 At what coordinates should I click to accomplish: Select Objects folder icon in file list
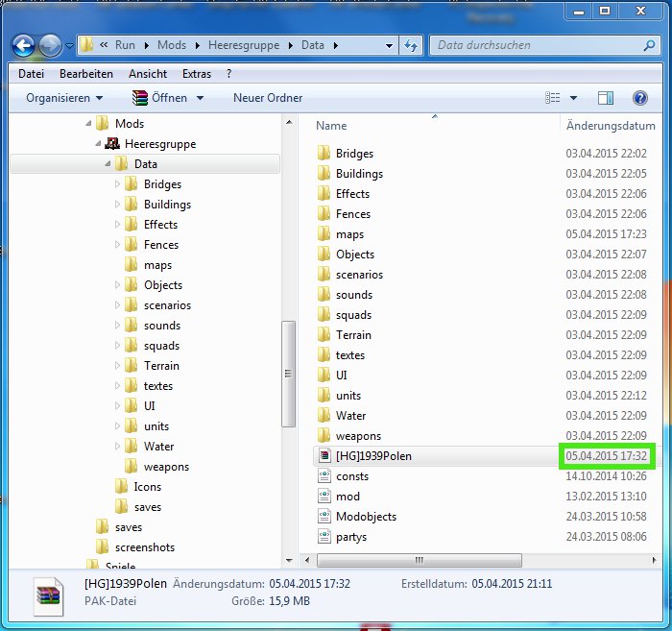point(324,254)
